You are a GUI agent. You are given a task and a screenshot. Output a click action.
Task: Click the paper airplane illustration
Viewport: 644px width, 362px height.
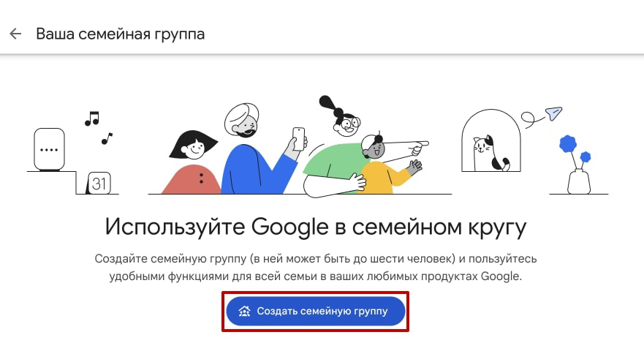click(553, 113)
